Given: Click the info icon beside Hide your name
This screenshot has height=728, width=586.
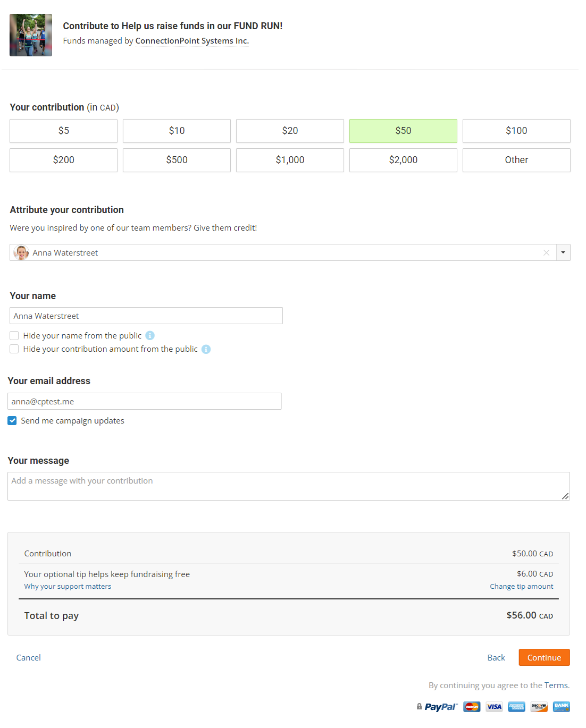Looking at the screenshot, I should 150,335.
